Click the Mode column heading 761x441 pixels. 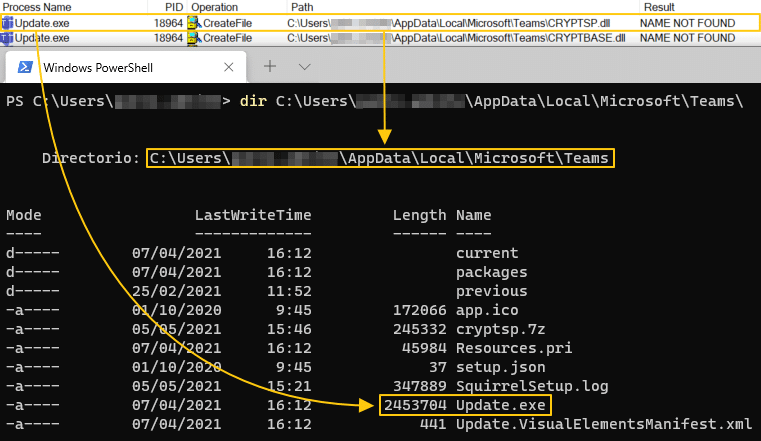(24, 215)
